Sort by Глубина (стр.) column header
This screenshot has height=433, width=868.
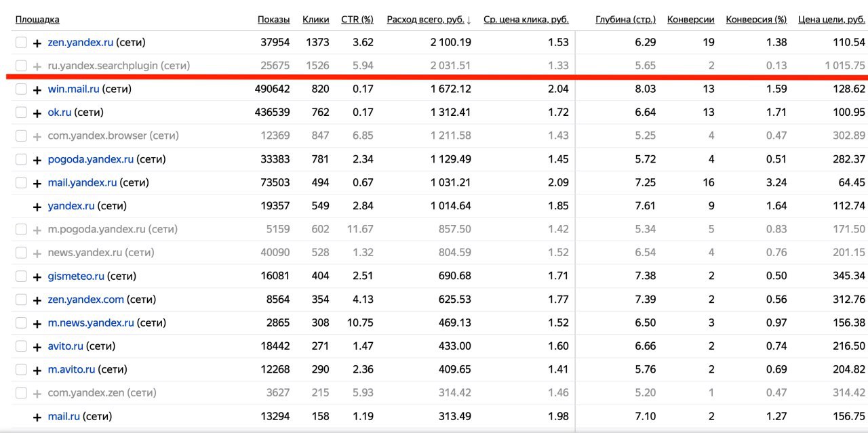point(626,20)
